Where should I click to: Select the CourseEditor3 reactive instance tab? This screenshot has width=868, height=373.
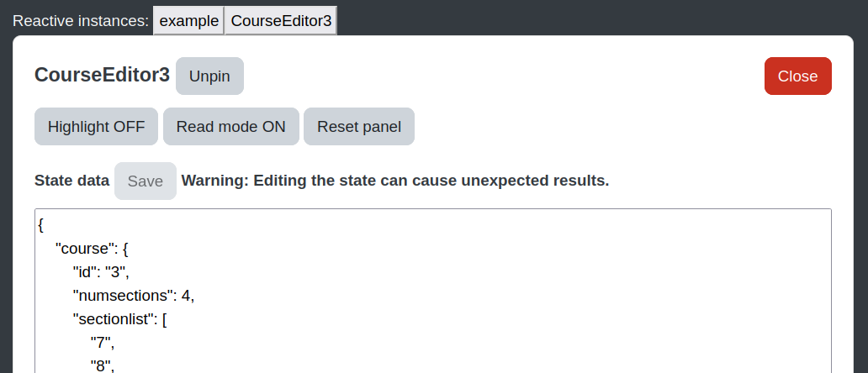tap(281, 21)
